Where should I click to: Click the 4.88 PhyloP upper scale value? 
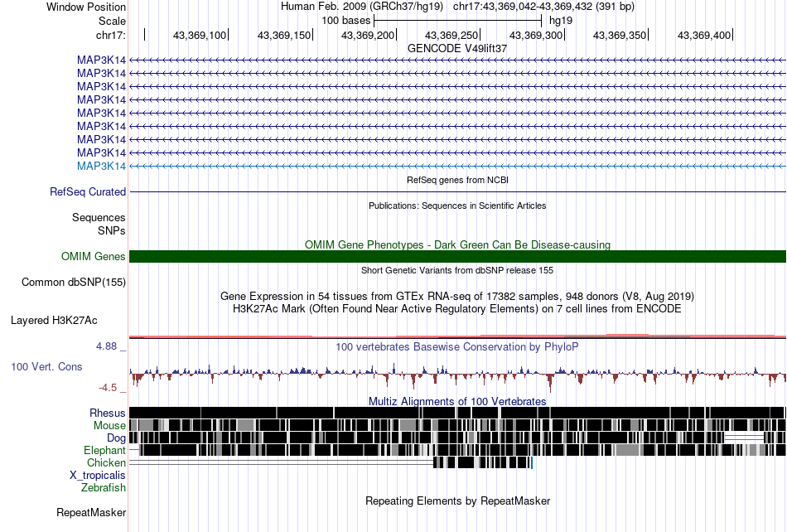click(x=106, y=346)
